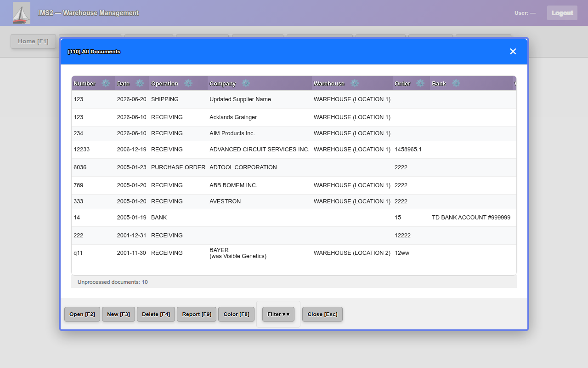The width and height of the screenshot is (588, 368).
Task: Click the [110] All Documents dialog title
Action: pos(94,52)
